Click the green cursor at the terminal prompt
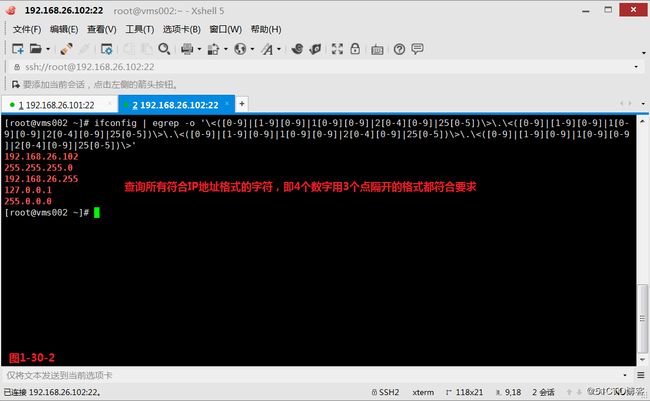The width and height of the screenshot is (650, 401). (x=97, y=213)
